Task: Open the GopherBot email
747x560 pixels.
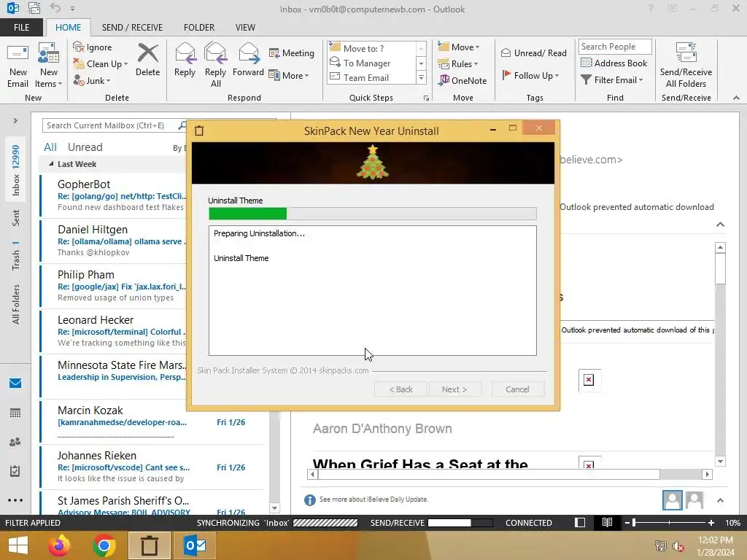Action: point(115,195)
